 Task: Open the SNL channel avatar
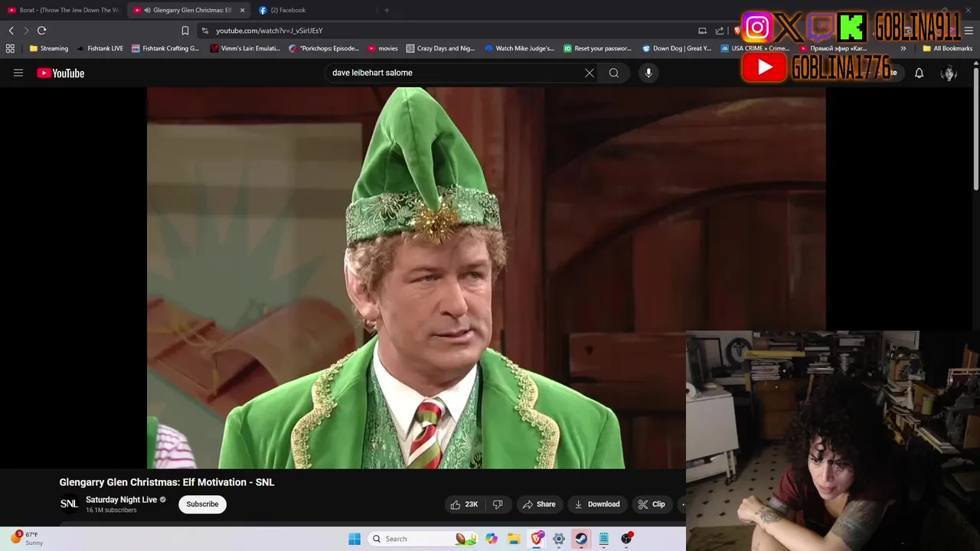point(69,504)
